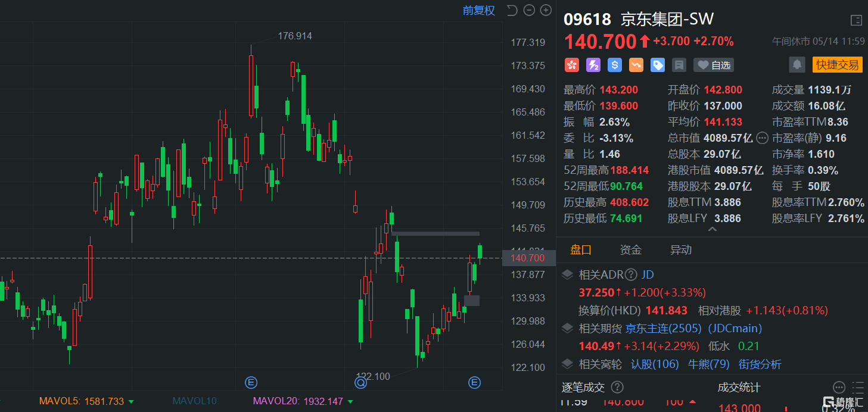Click the blue price tag icon
This screenshot has width=868, height=412.
[658, 65]
